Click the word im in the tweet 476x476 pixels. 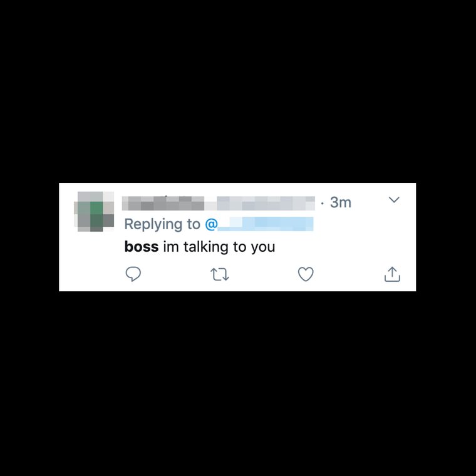pyautogui.click(x=171, y=247)
